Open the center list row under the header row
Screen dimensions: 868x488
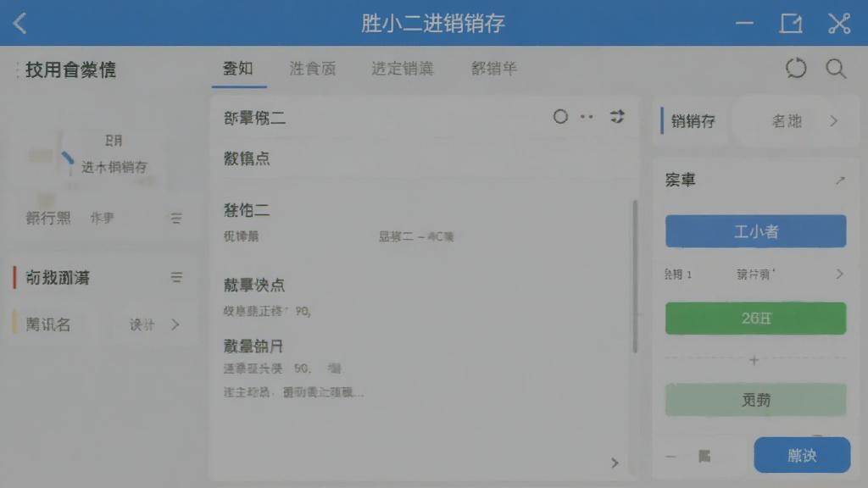424,158
